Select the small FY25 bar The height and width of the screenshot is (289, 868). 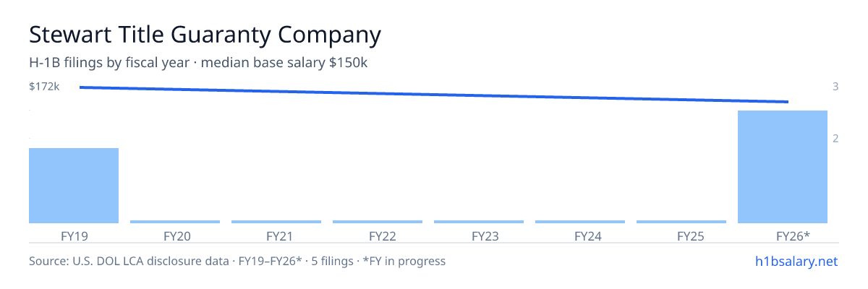click(681, 222)
